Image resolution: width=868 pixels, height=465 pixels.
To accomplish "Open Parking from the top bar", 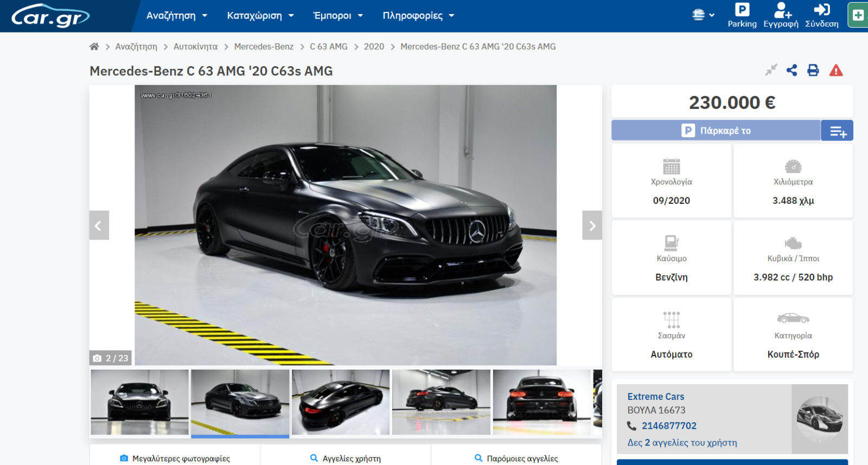I will pyautogui.click(x=742, y=15).
